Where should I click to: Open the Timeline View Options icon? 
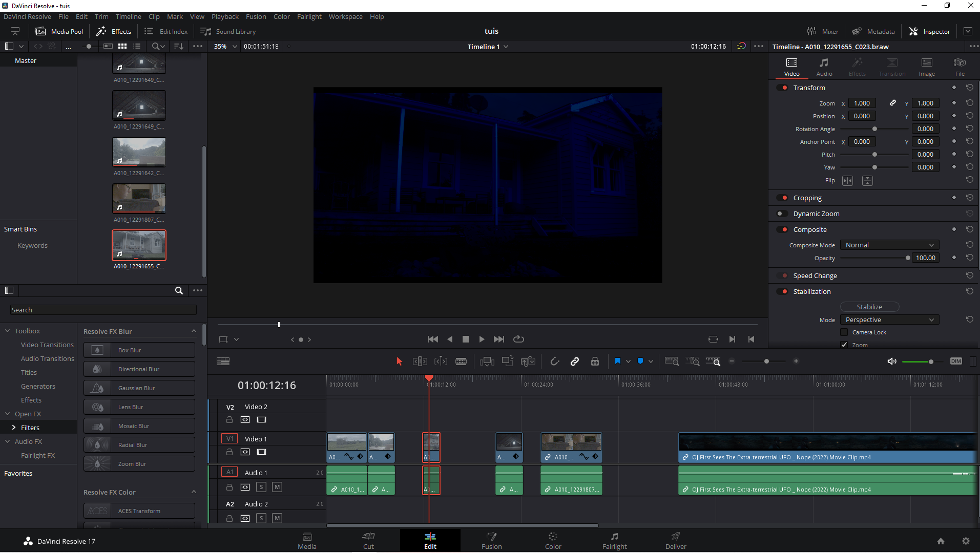(223, 361)
